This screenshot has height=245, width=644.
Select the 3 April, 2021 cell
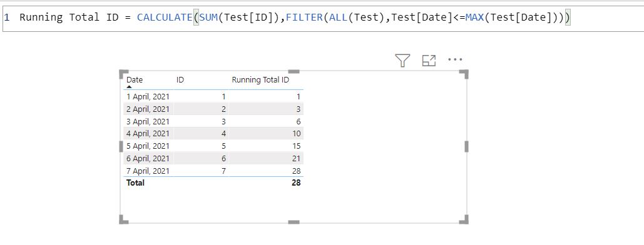148,121
